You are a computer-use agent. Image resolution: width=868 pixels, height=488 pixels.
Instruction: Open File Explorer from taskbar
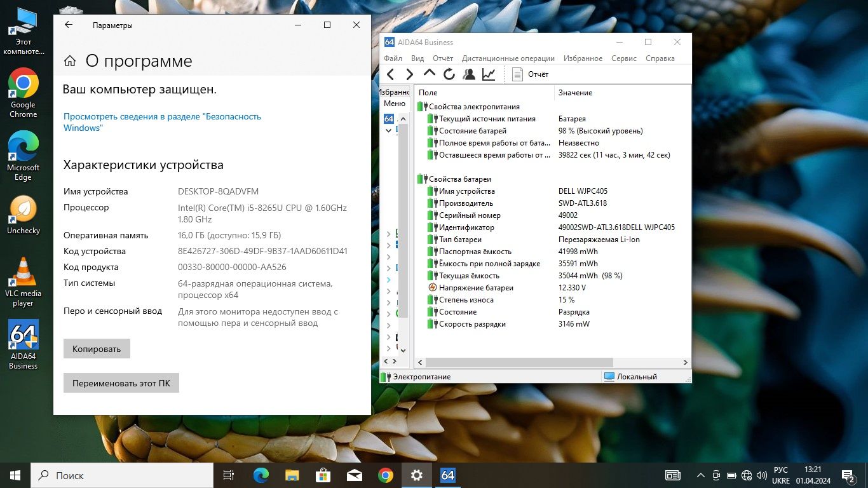[x=292, y=475]
